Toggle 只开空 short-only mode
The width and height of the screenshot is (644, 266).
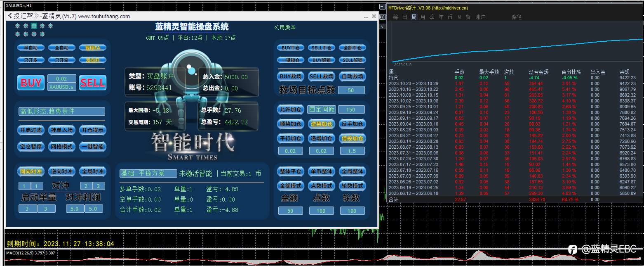click(x=62, y=60)
